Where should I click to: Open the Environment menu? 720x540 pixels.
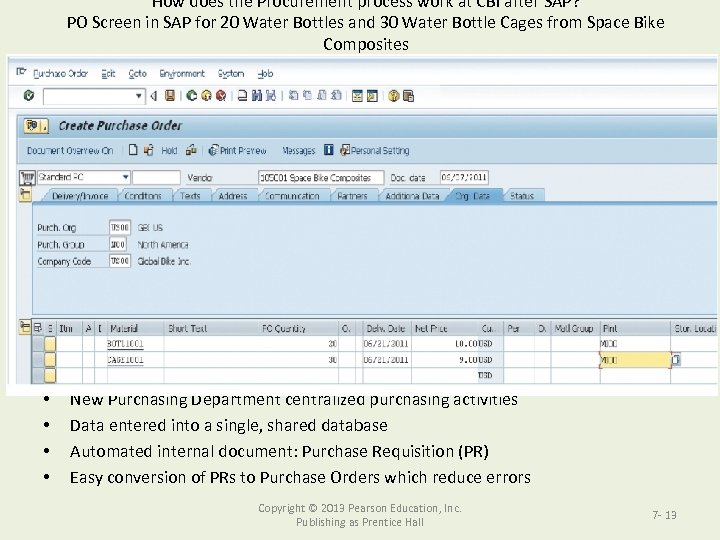tap(182, 73)
